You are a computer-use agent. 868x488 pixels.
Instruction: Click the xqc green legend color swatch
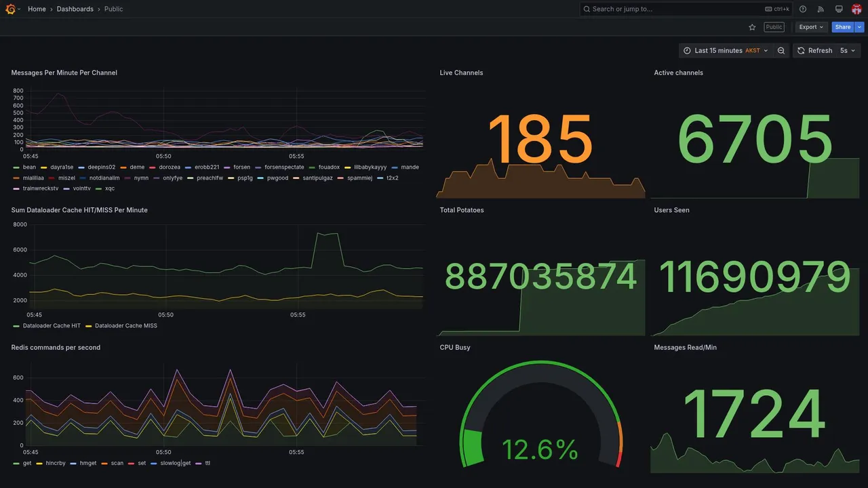point(99,188)
